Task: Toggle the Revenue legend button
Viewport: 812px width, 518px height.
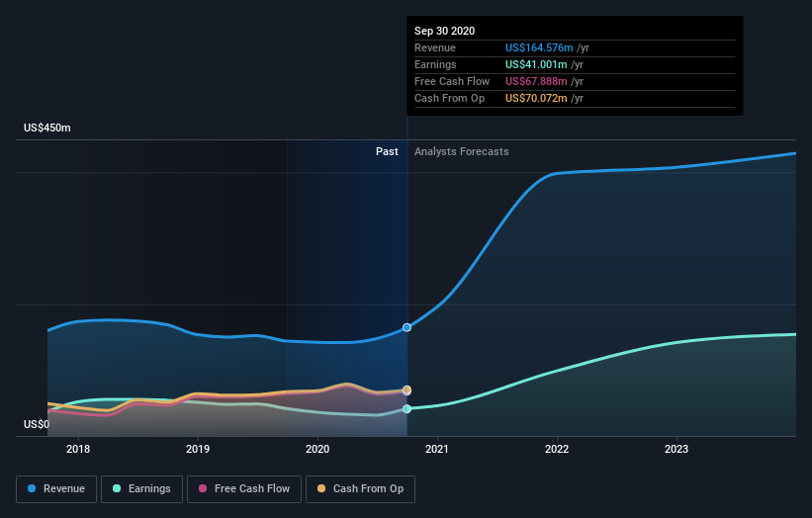Action: tap(56, 489)
